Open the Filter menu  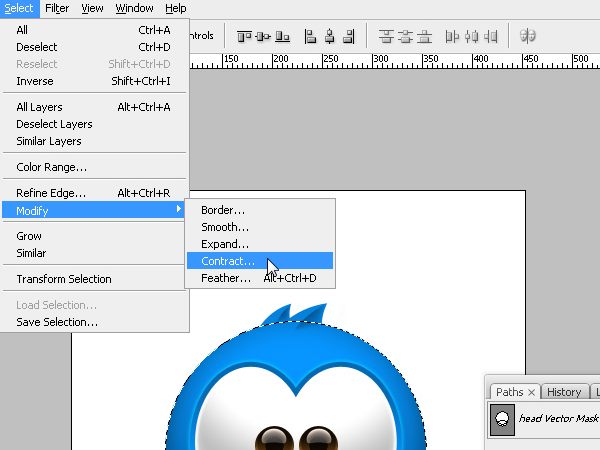click(x=57, y=8)
